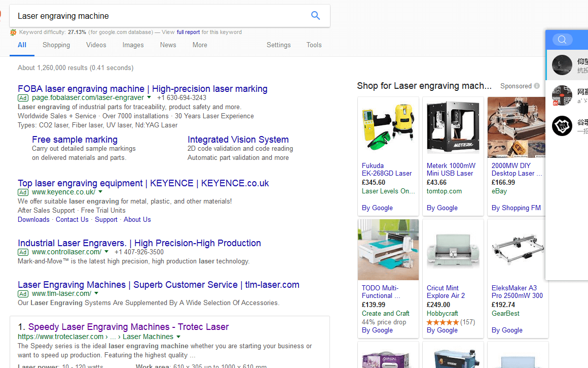Click the Laser Machines breadcrumb in the Trotec URL
Screen dimensions: 588x368
[148, 337]
